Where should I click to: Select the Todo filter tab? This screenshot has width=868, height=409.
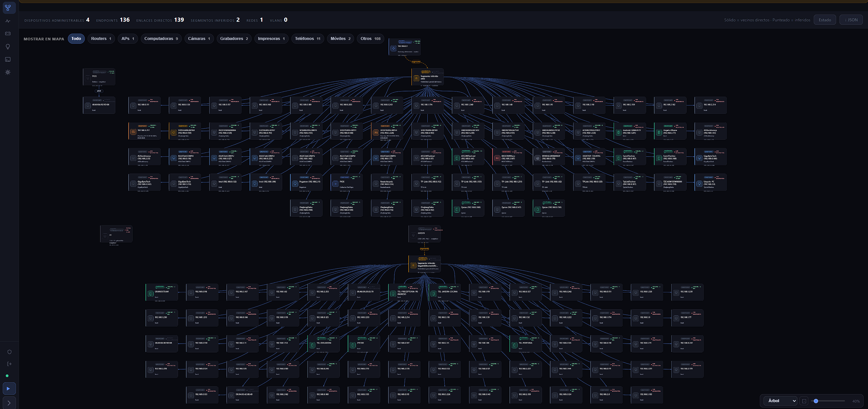(x=76, y=39)
